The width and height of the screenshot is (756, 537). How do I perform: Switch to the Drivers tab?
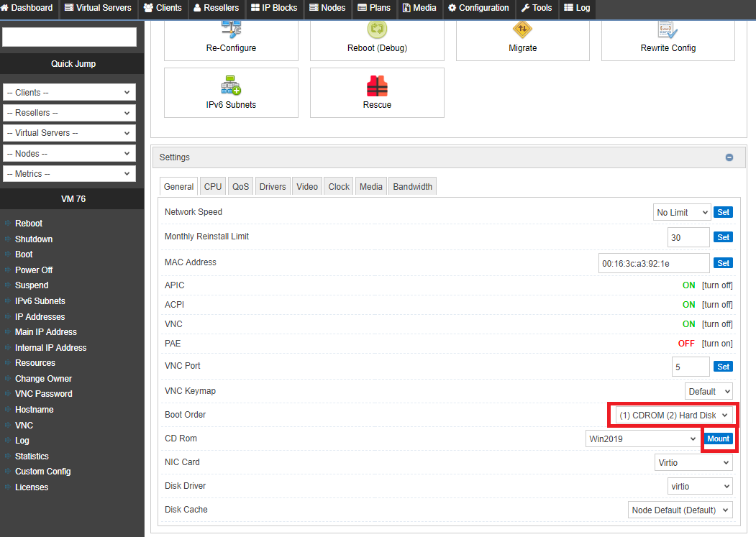(273, 187)
